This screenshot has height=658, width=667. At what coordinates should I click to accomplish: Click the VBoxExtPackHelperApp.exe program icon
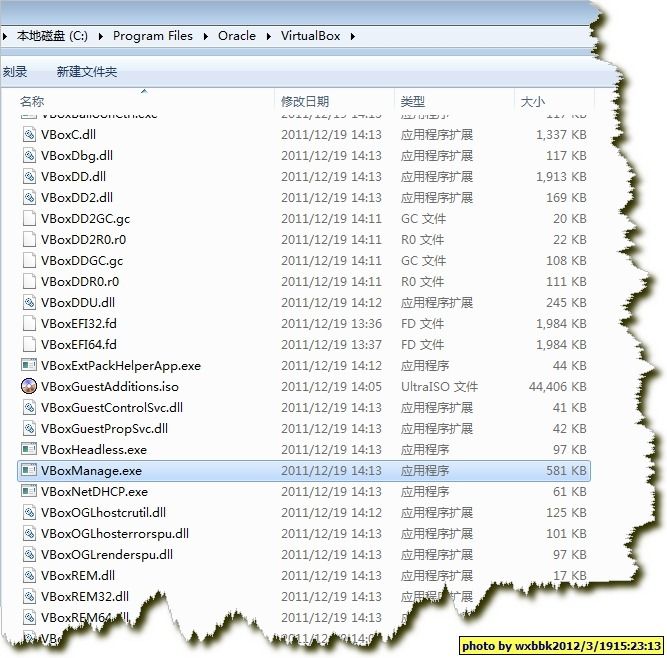(x=29, y=365)
